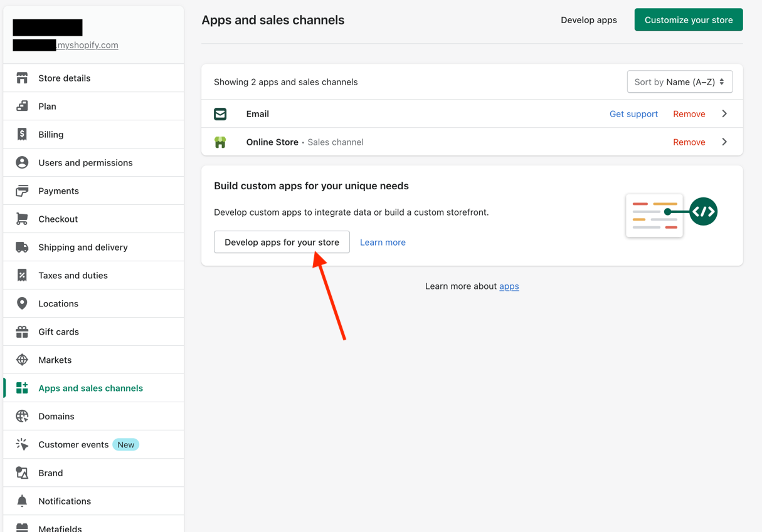Open Checkout settings
The width and height of the screenshot is (762, 532).
pyautogui.click(x=94, y=219)
